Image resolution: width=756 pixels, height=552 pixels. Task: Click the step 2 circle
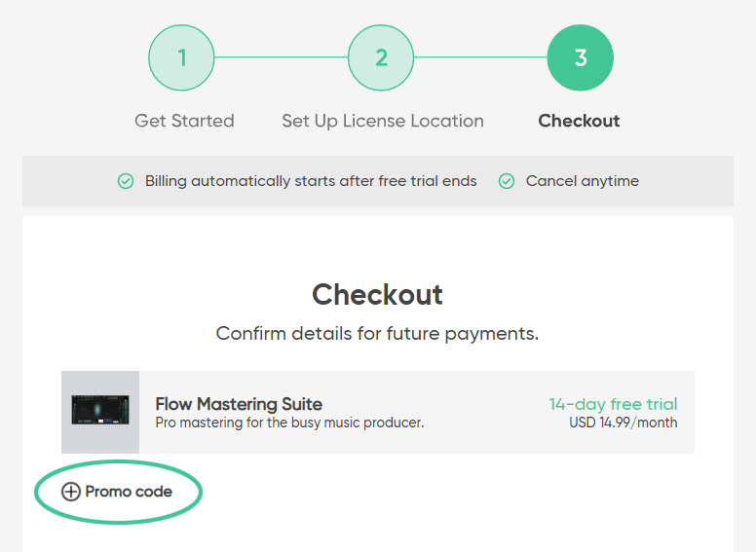tap(381, 57)
